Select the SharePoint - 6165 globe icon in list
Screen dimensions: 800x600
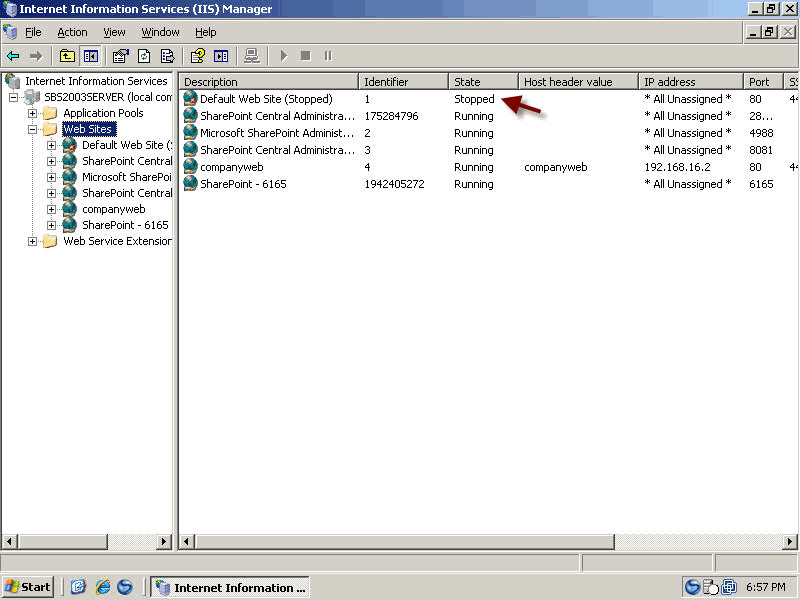point(190,183)
